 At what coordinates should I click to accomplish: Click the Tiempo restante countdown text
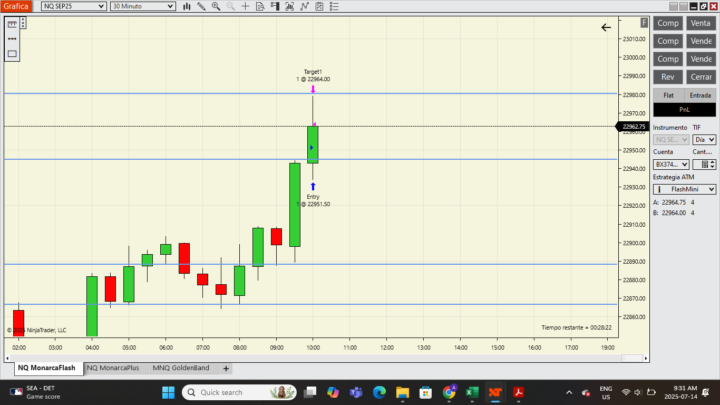[576, 327]
